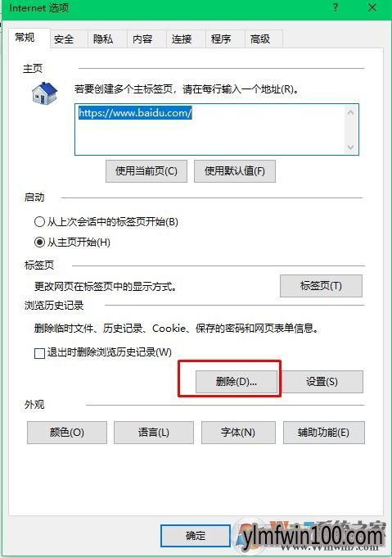
Task: Select 从主页开始 radio button
Action: (x=39, y=243)
